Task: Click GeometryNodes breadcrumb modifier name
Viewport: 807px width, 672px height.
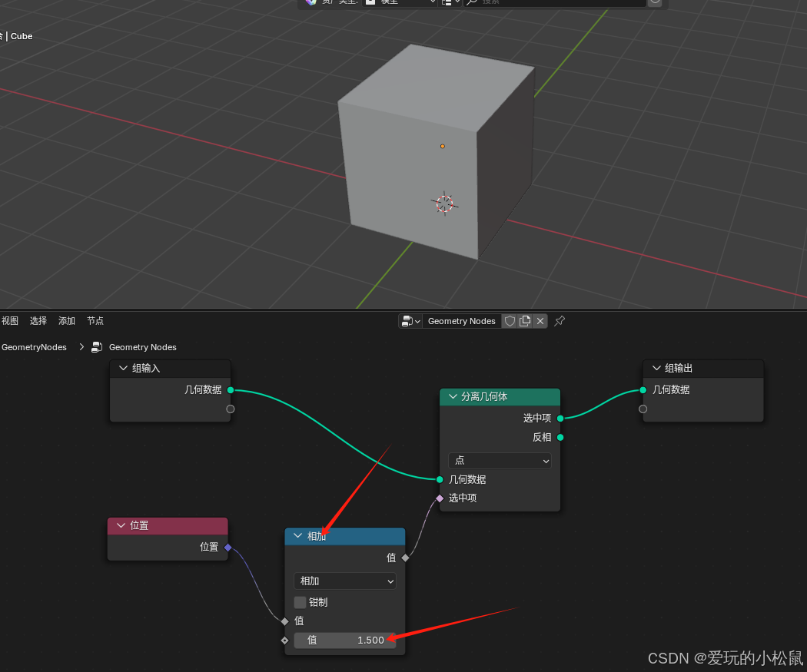Action: point(34,347)
